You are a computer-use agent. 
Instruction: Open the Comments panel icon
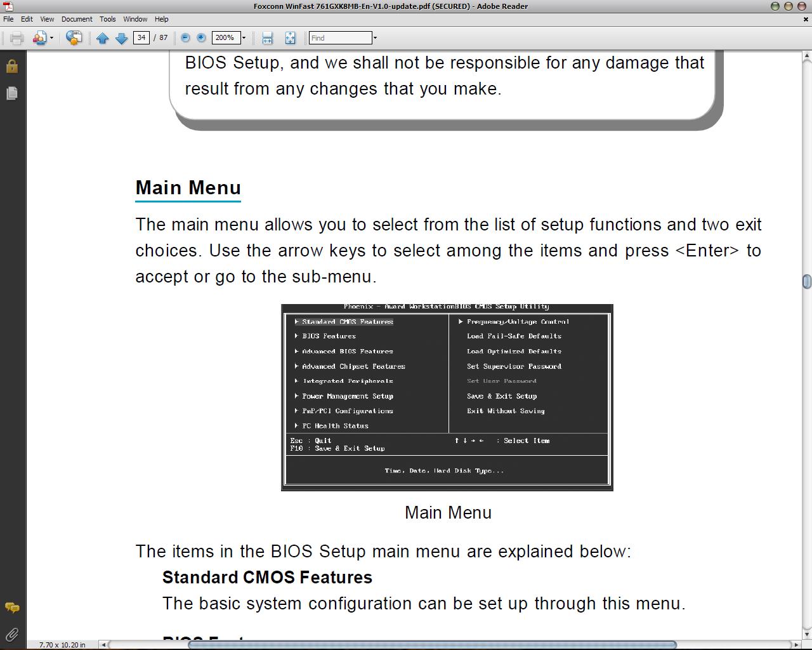11,608
